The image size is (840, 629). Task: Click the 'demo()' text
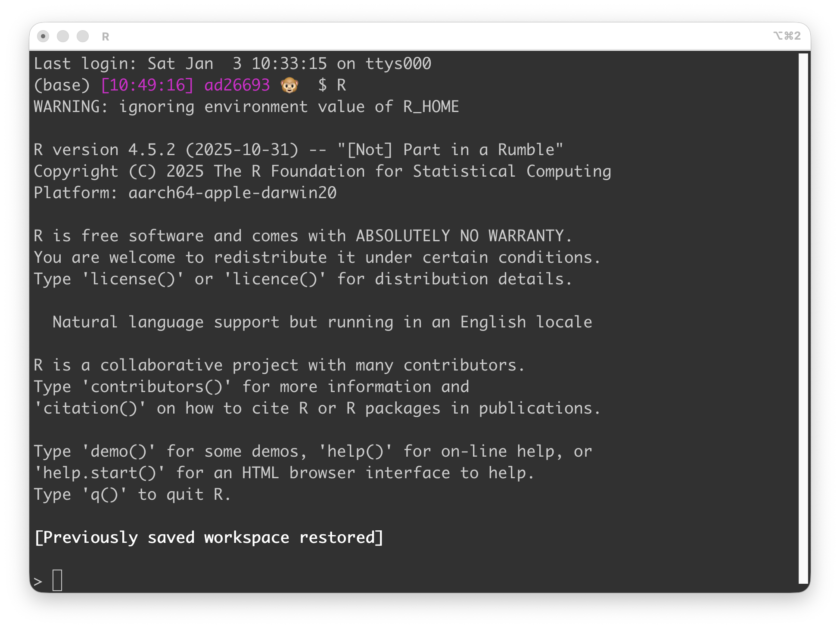(118, 452)
